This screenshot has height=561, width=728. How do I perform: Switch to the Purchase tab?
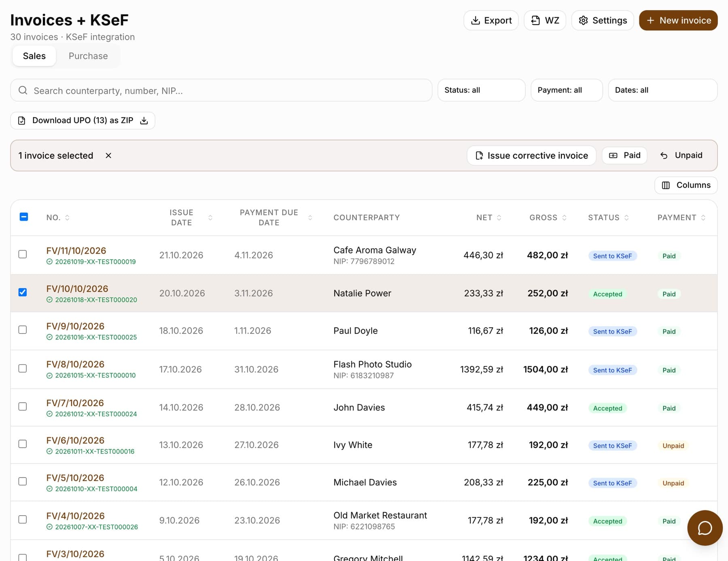click(88, 56)
